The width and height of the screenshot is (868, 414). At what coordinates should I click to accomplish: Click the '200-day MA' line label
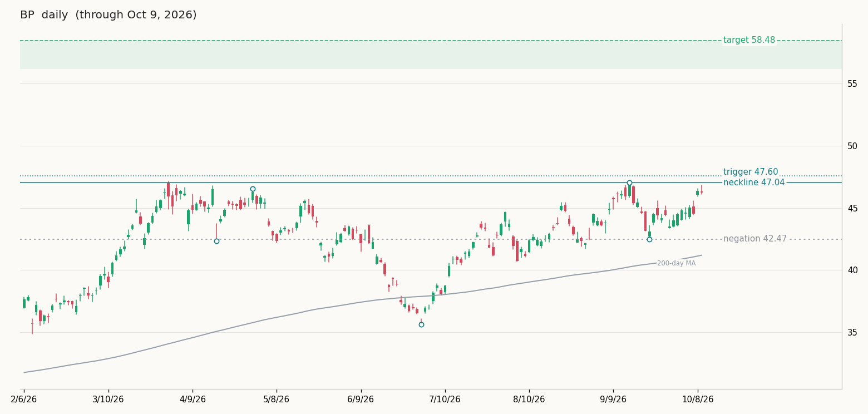[x=676, y=264]
